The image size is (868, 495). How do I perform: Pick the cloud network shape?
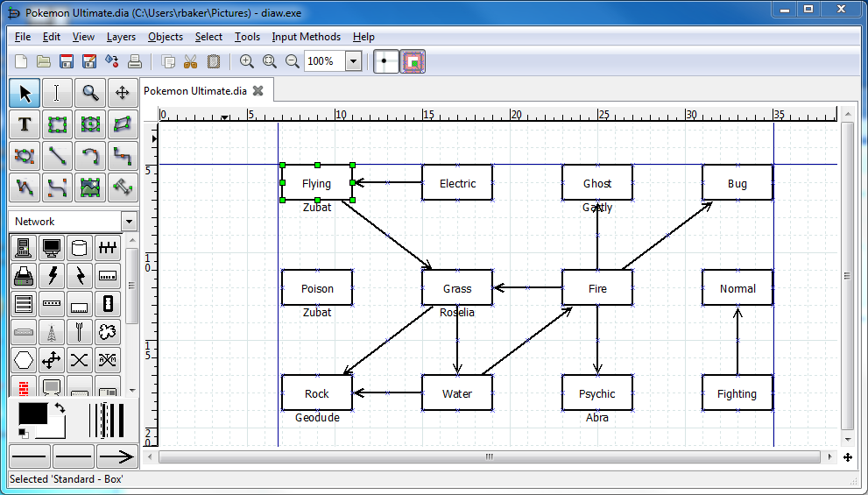coord(108,332)
